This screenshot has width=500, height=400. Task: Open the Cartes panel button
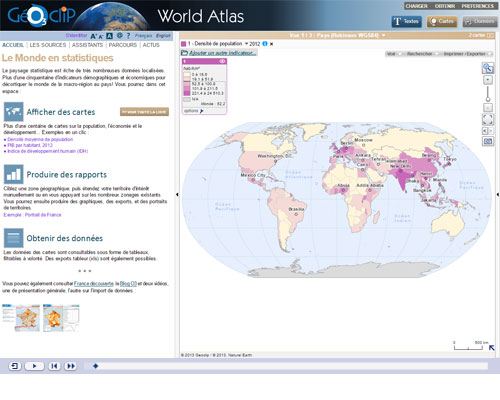click(x=442, y=22)
